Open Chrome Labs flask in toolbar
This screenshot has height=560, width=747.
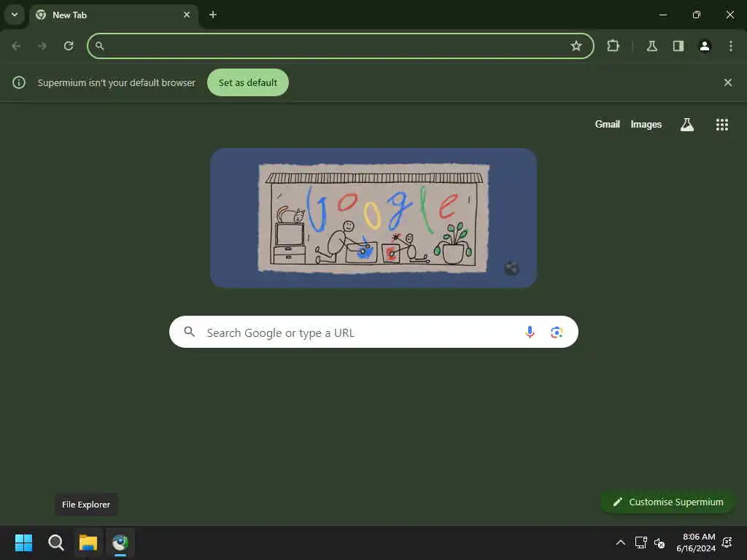(x=651, y=46)
